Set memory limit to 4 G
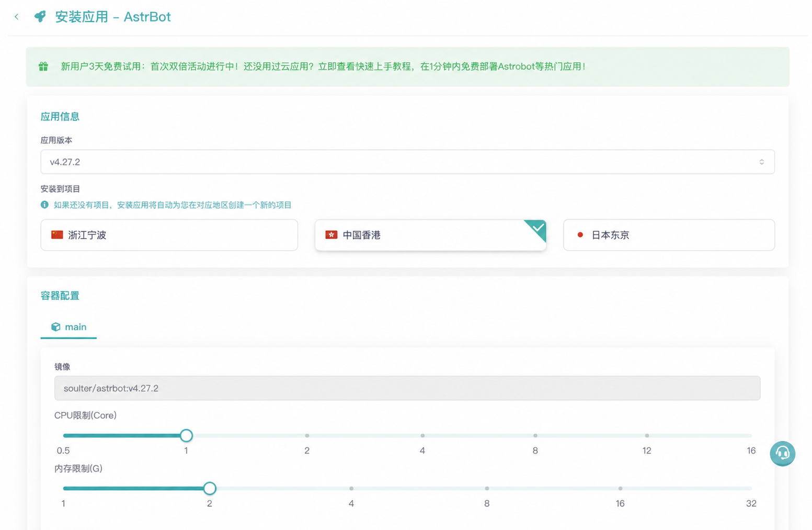812x530 pixels. [x=351, y=488]
